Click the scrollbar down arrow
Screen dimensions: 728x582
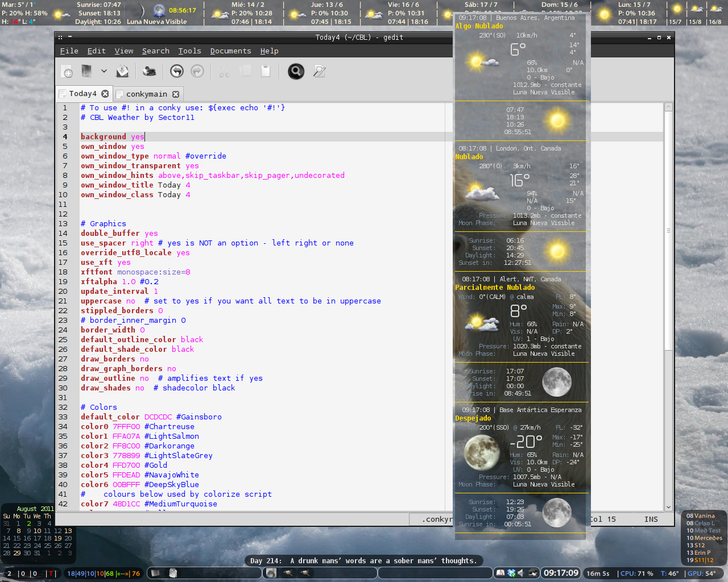pyautogui.click(x=668, y=507)
